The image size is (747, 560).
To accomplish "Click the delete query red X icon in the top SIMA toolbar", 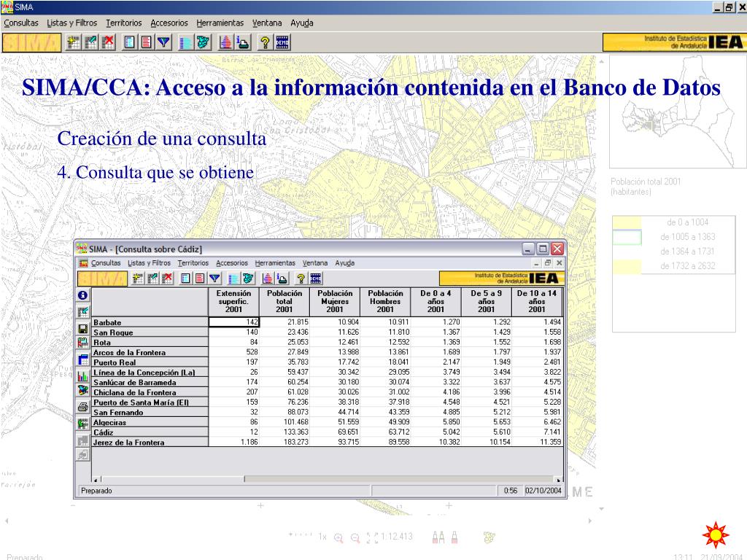I will click(x=108, y=42).
